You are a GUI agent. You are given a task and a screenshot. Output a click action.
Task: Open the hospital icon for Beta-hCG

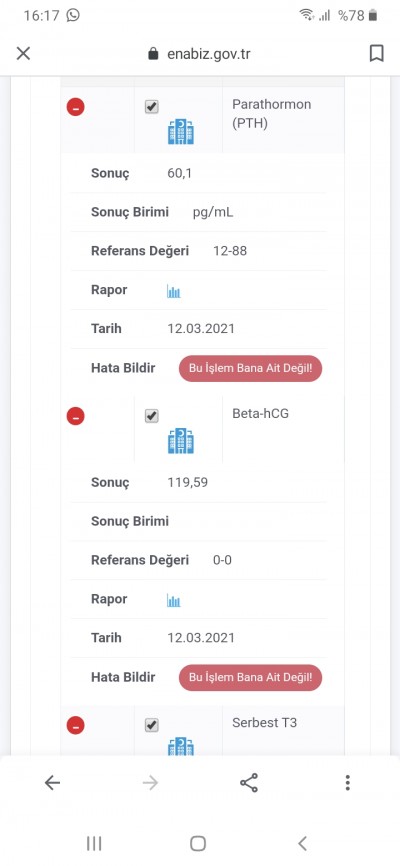tap(181, 441)
